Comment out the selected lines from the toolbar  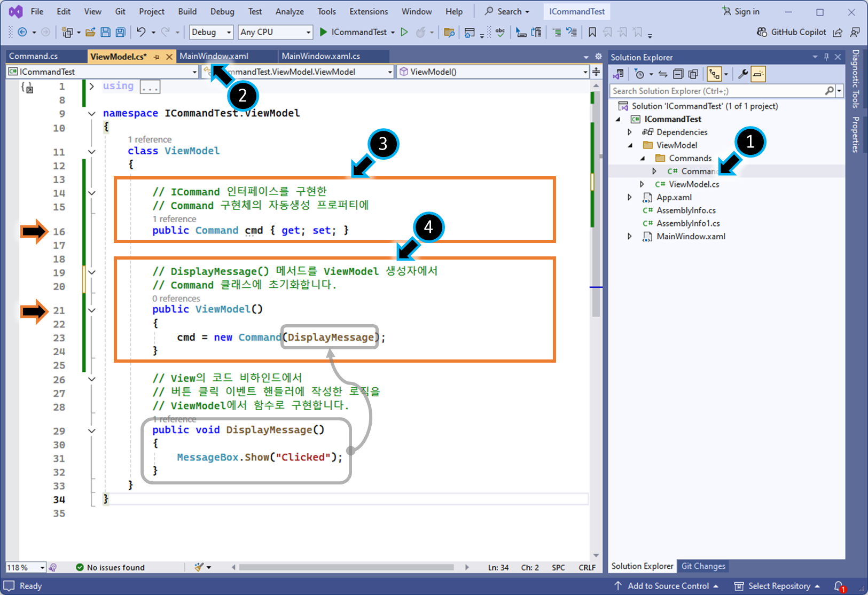pyautogui.click(x=557, y=32)
